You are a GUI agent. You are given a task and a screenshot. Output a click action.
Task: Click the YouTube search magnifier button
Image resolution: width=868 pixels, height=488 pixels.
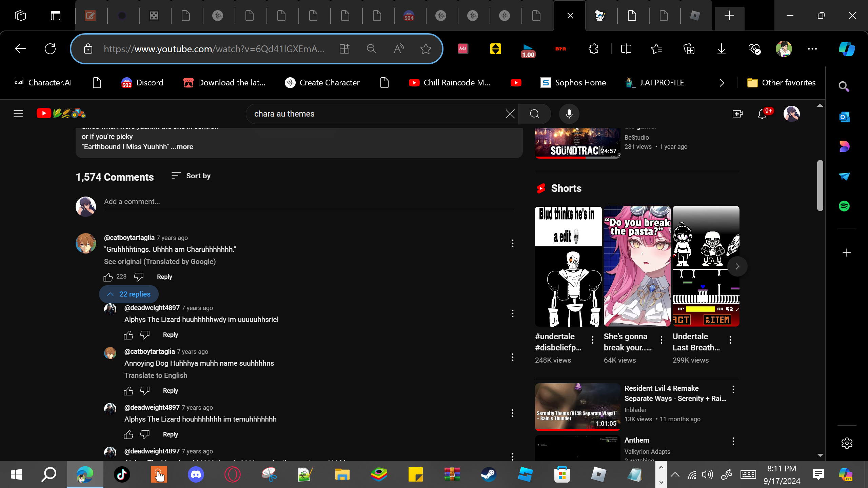(x=535, y=114)
